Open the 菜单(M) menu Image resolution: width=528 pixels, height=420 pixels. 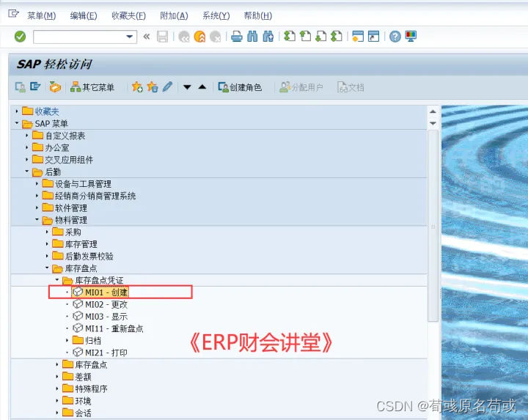pos(41,15)
